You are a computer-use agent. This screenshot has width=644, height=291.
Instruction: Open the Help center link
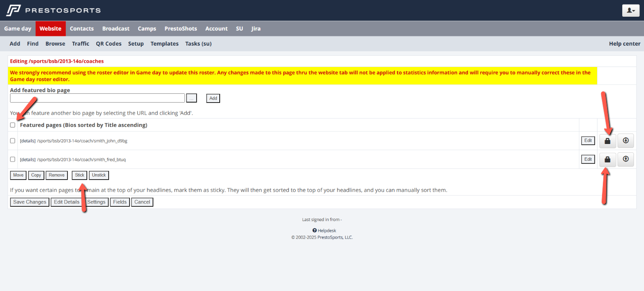624,44
